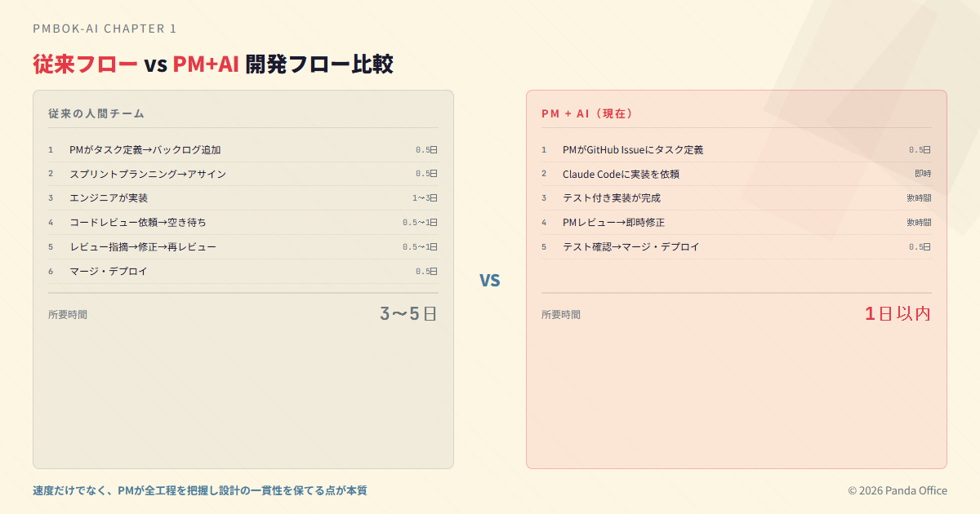Click the © 2026 Panda Office copyright text

898,490
